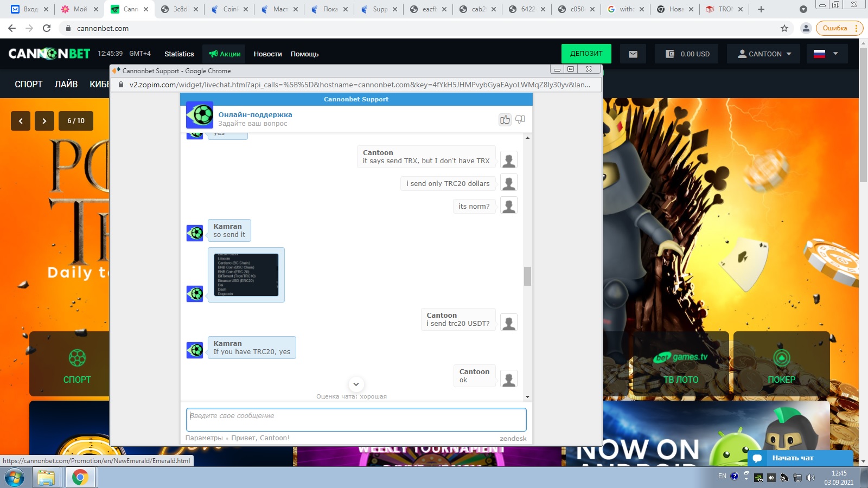Click the Chrome icon in the taskbar
This screenshot has width=868, height=488.
coord(80,478)
